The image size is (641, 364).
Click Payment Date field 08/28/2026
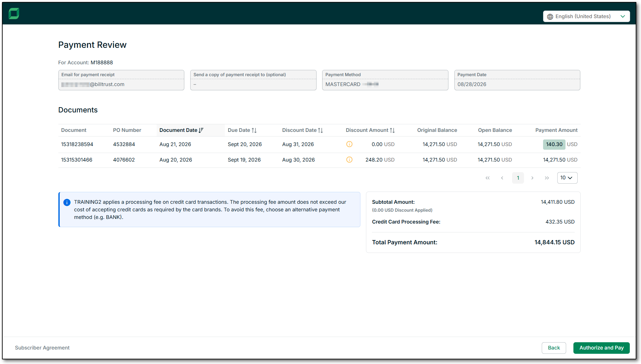[x=517, y=80]
